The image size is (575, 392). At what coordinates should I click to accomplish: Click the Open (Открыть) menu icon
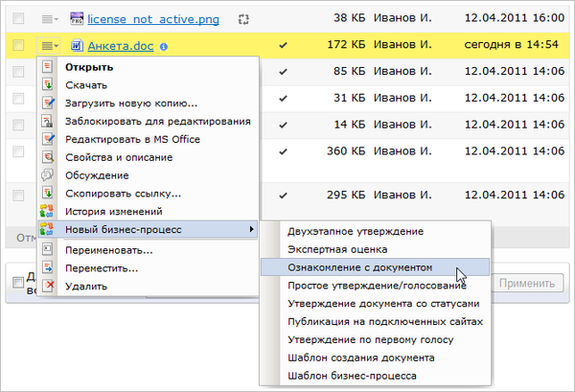click(x=49, y=67)
